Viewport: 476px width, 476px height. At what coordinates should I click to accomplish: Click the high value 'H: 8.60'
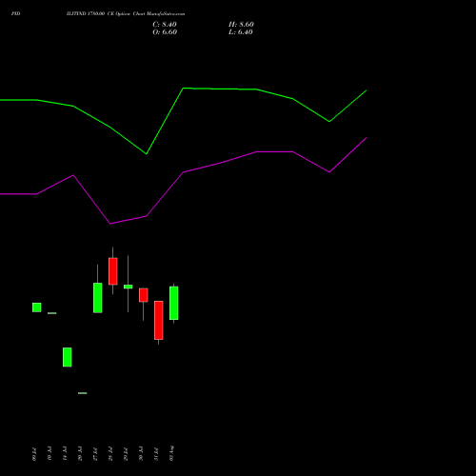(x=241, y=25)
